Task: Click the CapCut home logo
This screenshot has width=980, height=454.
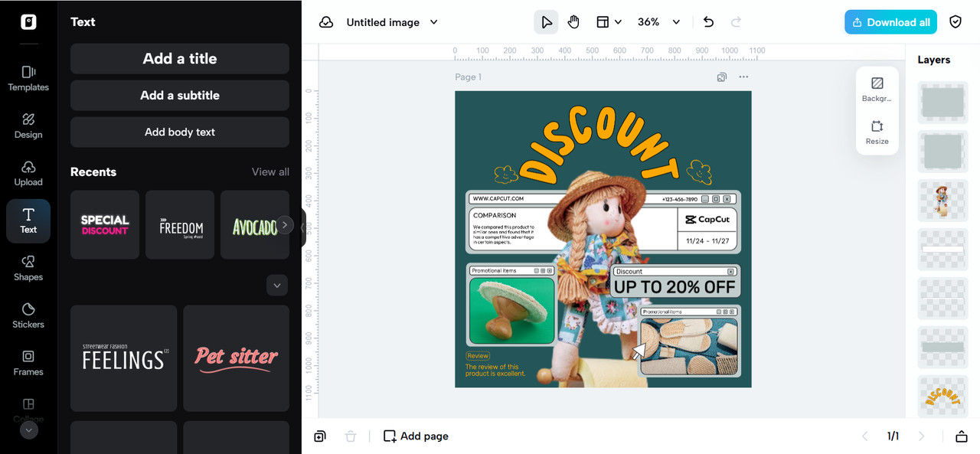Action: 28,21
